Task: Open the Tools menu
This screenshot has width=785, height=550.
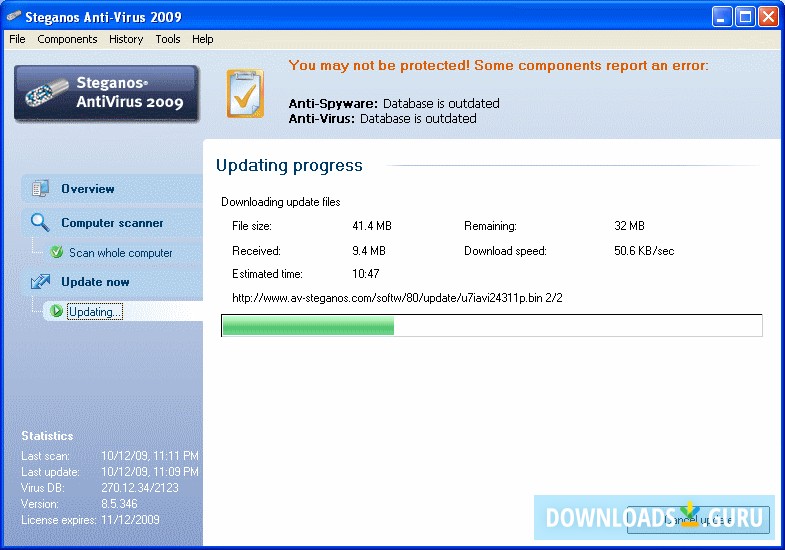Action: point(168,39)
